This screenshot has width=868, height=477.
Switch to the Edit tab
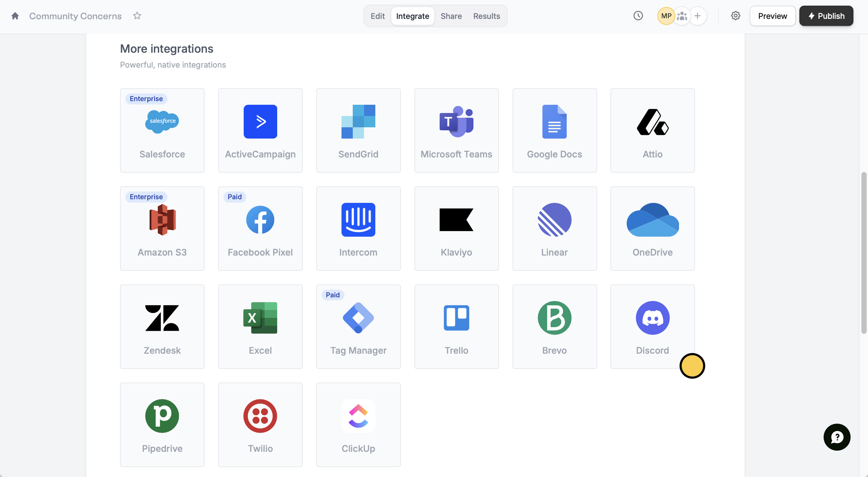pos(377,16)
